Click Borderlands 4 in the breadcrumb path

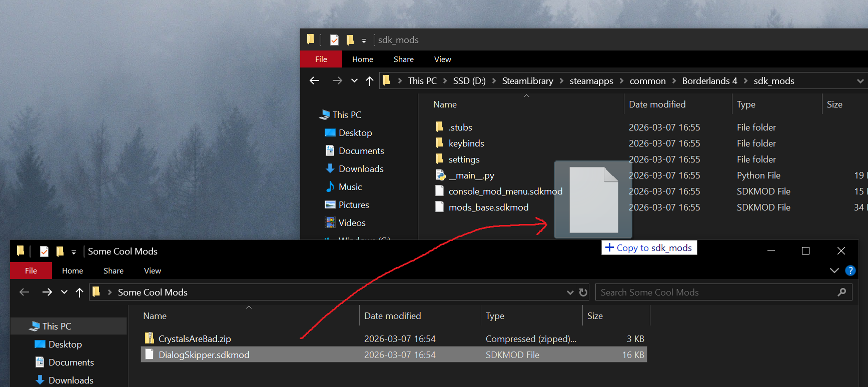[x=709, y=81]
